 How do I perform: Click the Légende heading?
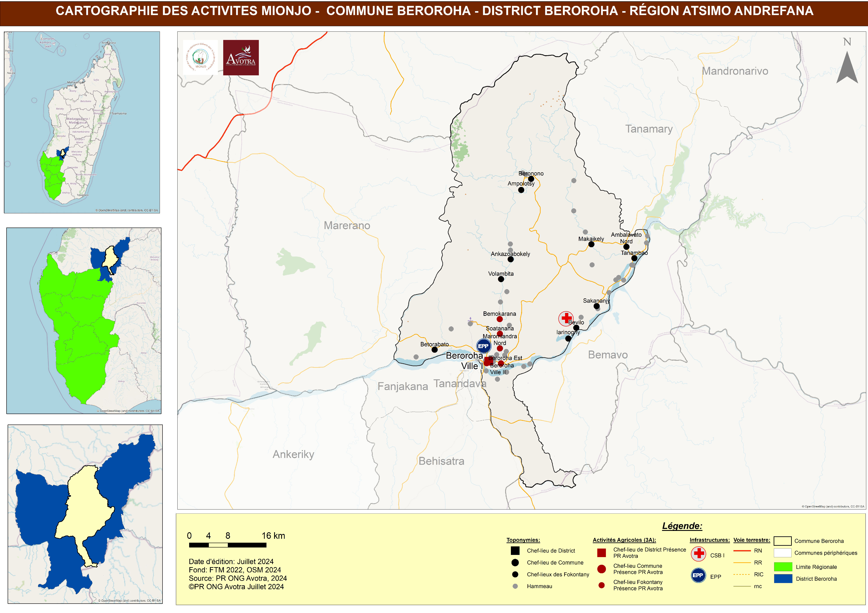pyautogui.click(x=682, y=526)
